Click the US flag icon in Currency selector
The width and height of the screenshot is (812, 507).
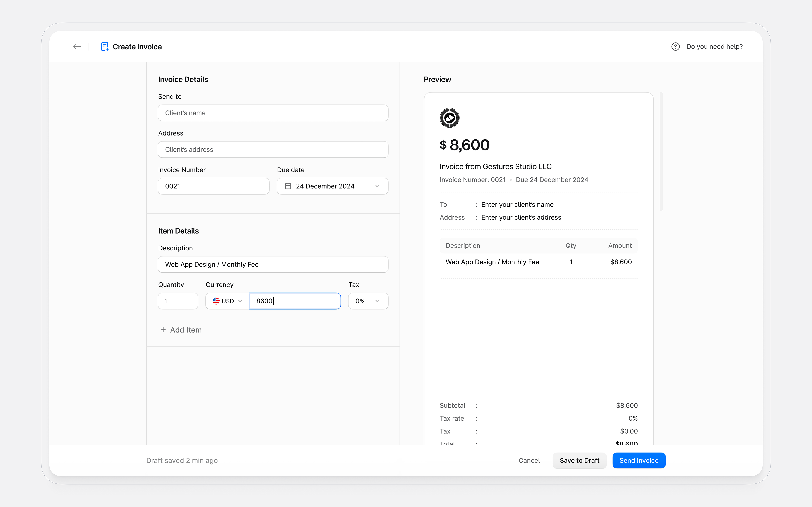pyautogui.click(x=216, y=301)
